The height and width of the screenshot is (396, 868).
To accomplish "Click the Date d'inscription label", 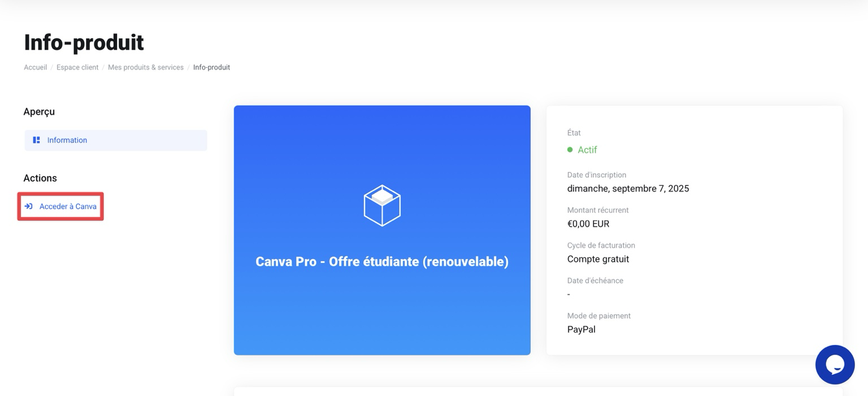I will click(597, 175).
